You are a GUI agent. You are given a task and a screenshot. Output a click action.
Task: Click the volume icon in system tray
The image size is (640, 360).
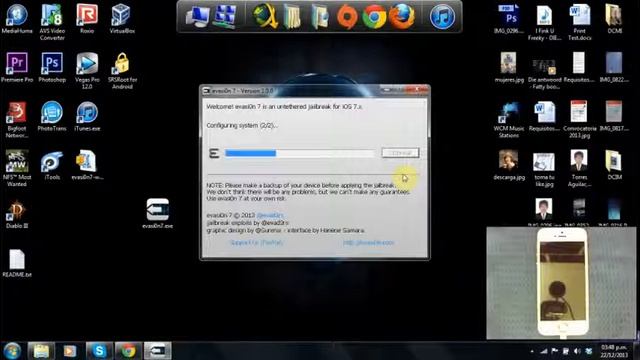pos(577,351)
